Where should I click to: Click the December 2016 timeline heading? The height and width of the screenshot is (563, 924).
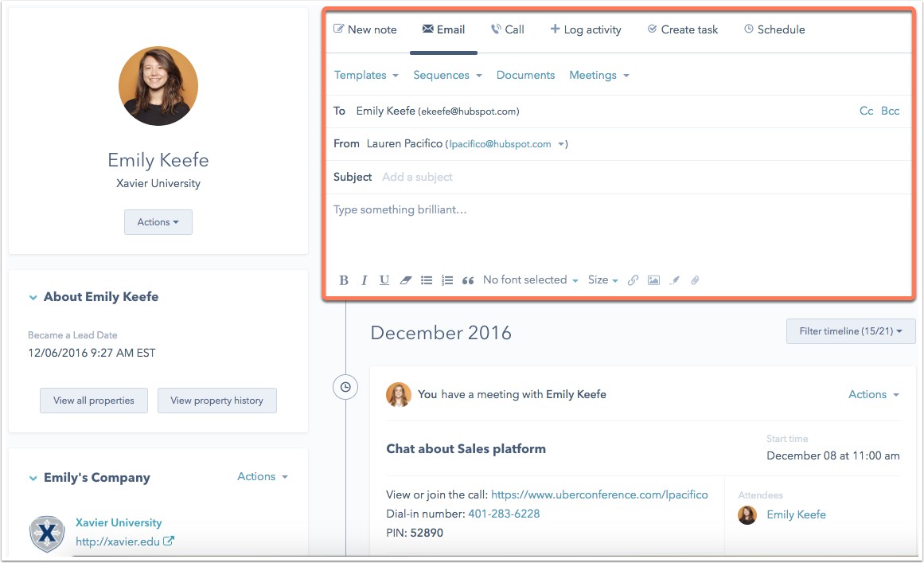click(441, 333)
